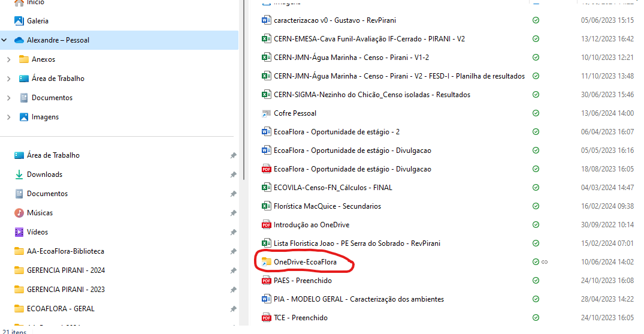The height and width of the screenshot is (334, 644).
Task: Open Documentos under Alexandre – Pessoal
Action: click(x=52, y=98)
